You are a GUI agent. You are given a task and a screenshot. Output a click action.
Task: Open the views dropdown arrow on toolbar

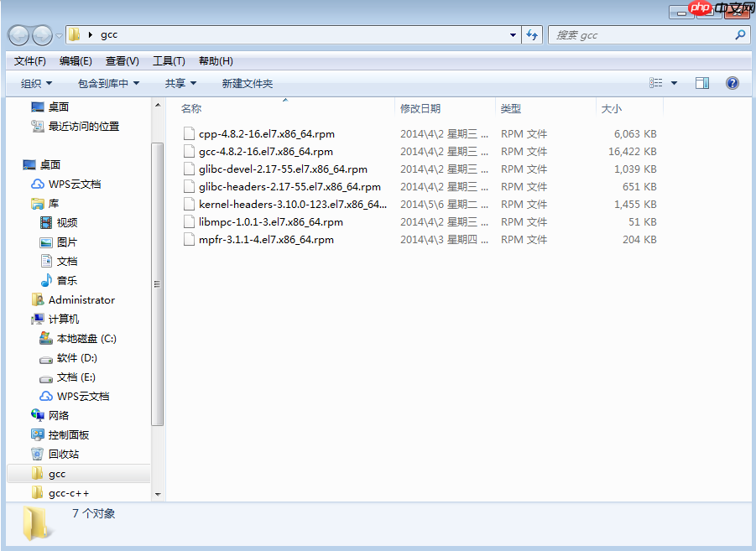(x=672, y=82)
